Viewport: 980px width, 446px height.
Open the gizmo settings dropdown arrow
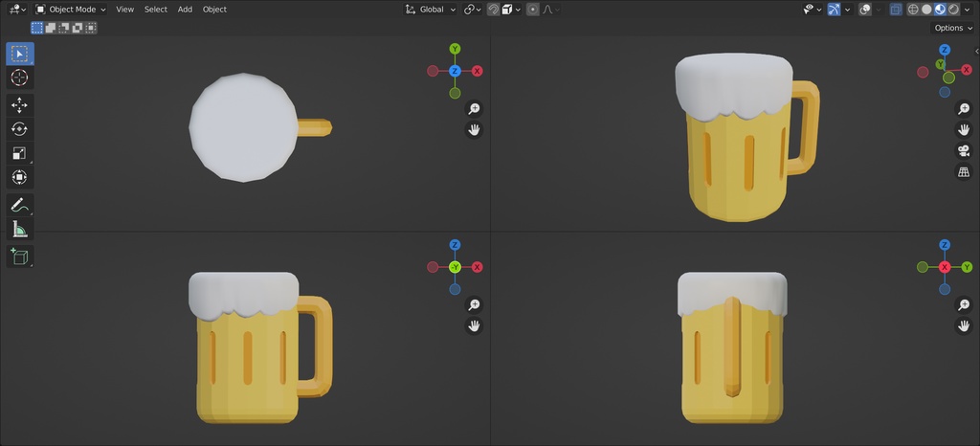coord(848,10)
